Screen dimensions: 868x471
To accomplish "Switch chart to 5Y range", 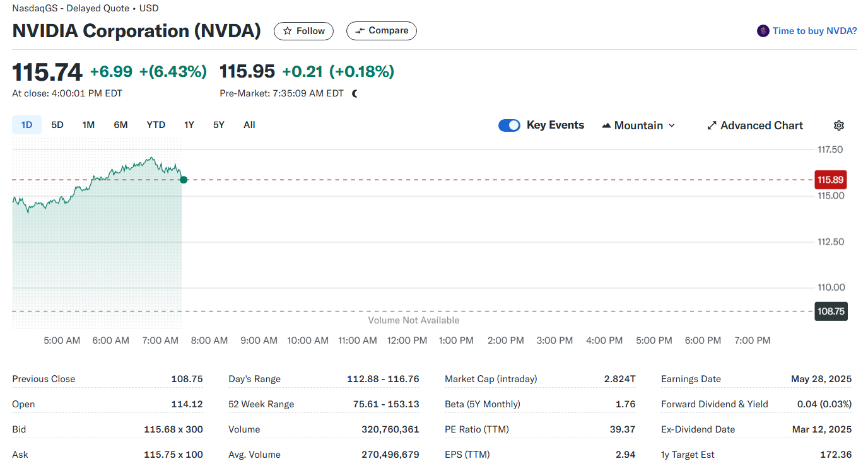I will point(219,125).
